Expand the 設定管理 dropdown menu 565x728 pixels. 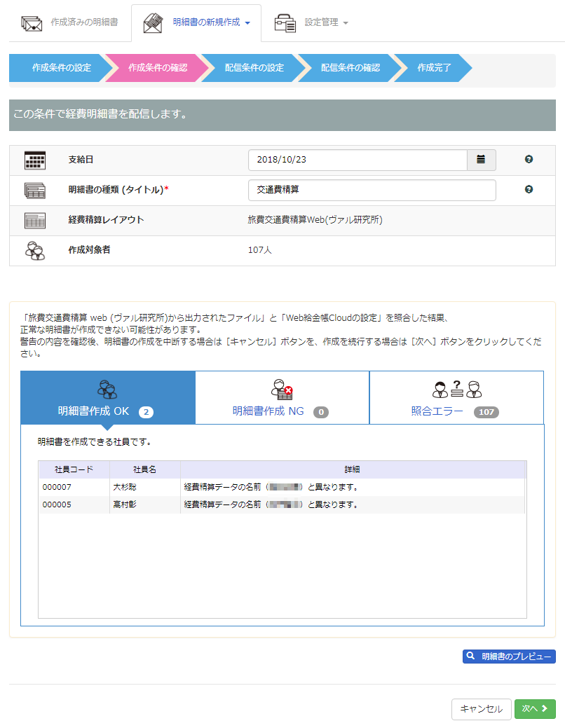(x=326, y=22)
